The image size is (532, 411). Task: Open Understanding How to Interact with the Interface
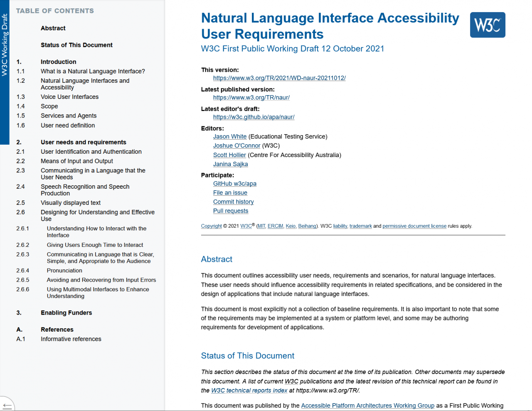tap(96, 232)
